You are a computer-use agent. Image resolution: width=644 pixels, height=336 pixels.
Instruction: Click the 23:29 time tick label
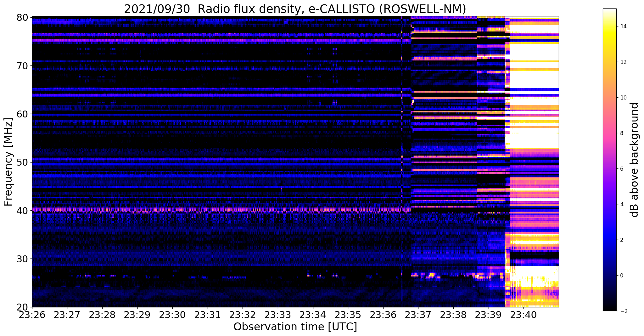tap(137, 315)
